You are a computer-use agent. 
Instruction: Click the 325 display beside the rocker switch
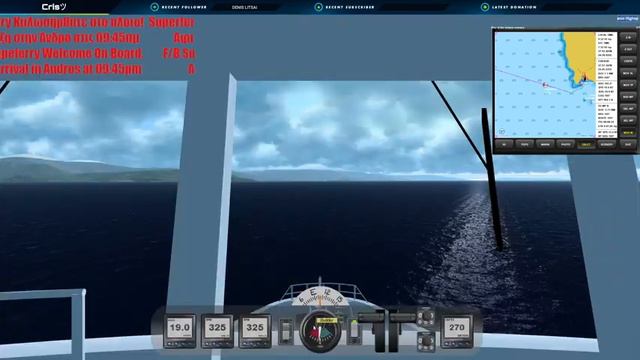click(x=255, y=331)
